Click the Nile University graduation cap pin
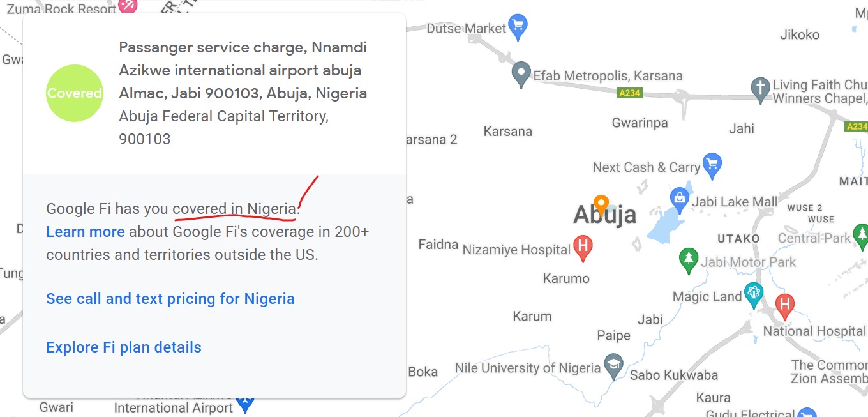The height and width of the screenshot is (417, 868). [613, 367]
